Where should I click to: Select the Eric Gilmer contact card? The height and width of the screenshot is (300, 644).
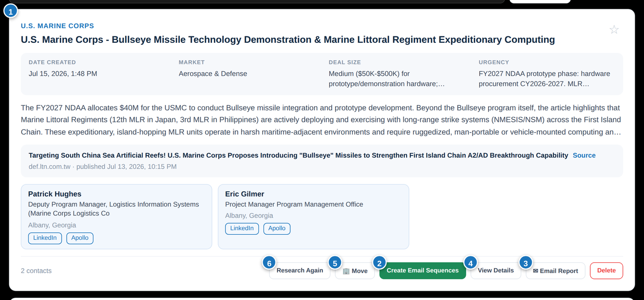tap(313, 217)
